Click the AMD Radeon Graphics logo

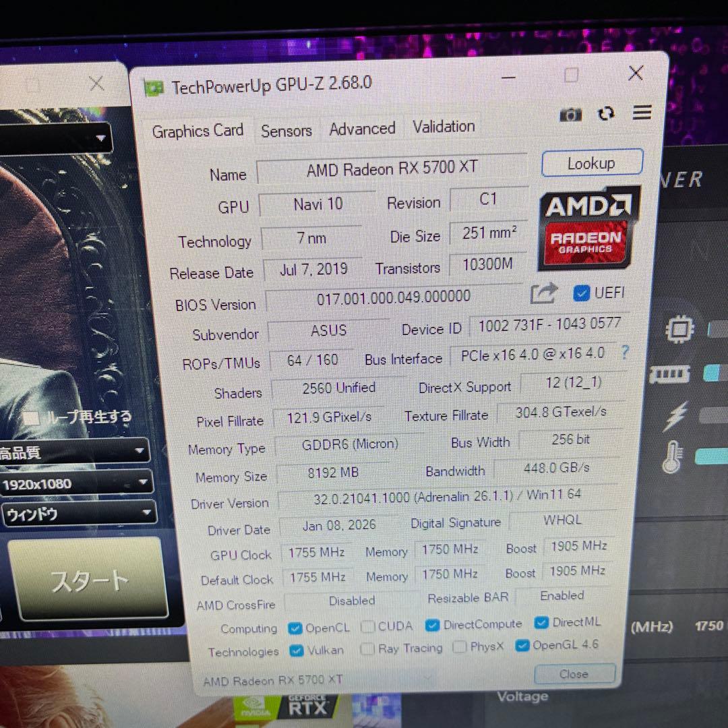(590, 230)
